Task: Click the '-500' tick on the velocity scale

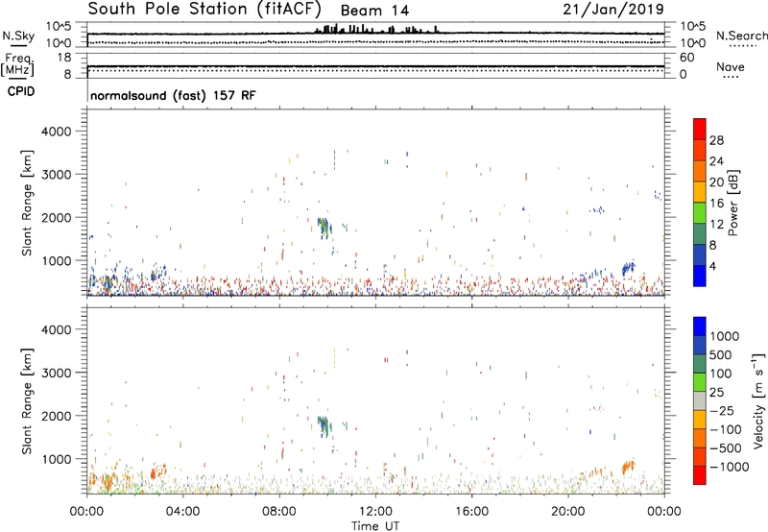Action: click(x=726, y=447)
